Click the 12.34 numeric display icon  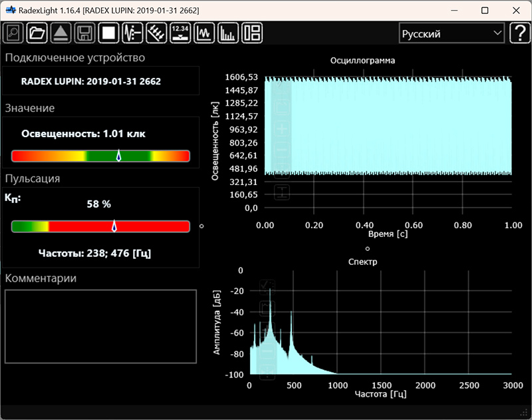point(180,33)
